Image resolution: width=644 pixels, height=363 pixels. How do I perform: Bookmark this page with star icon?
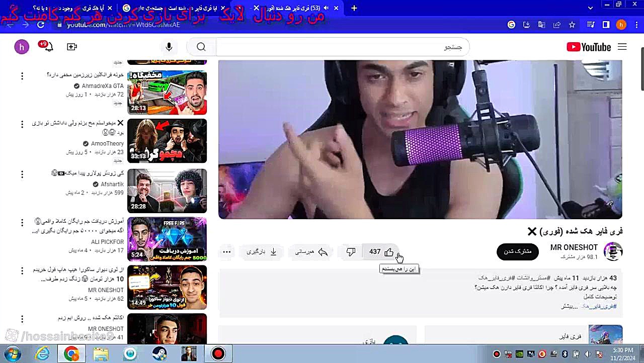(572, 25)
